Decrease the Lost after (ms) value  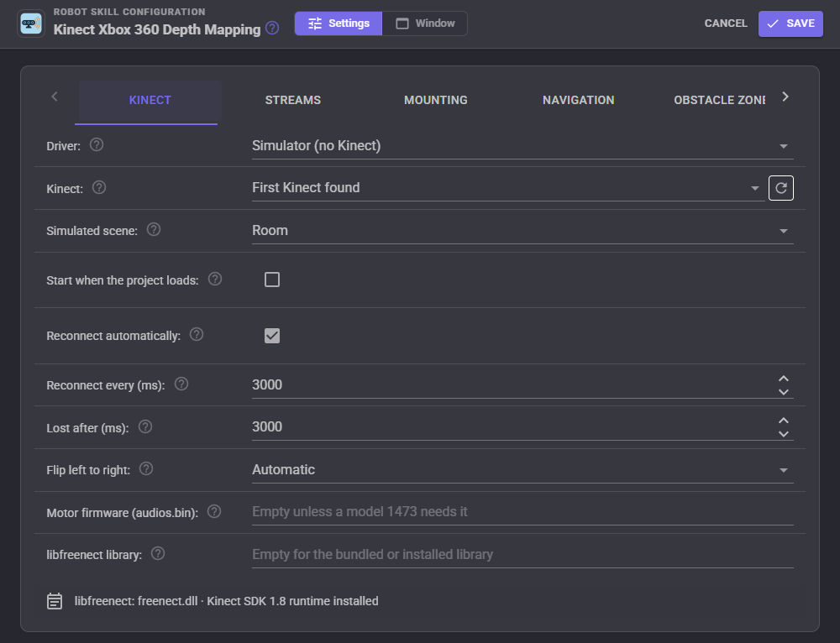783,434
